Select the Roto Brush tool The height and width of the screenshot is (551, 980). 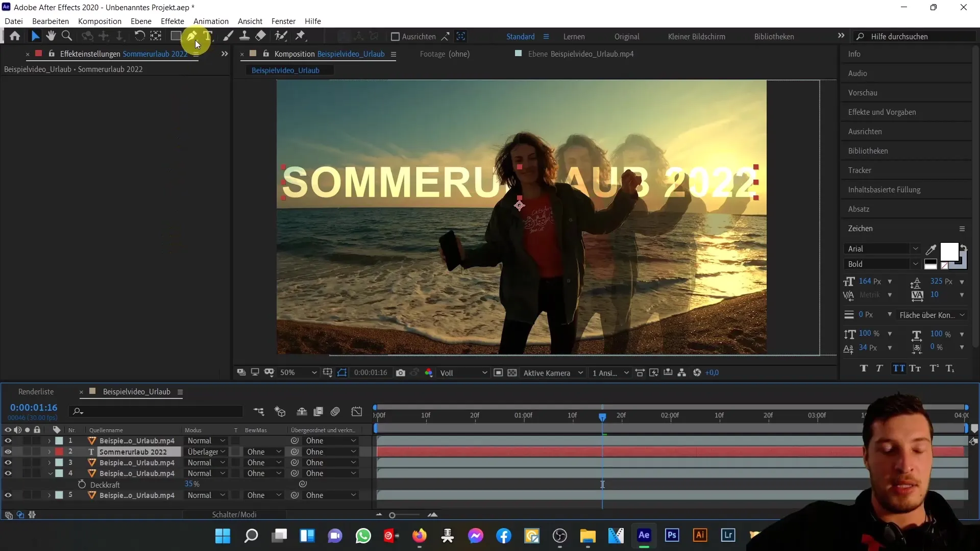(x=281, y=36)
